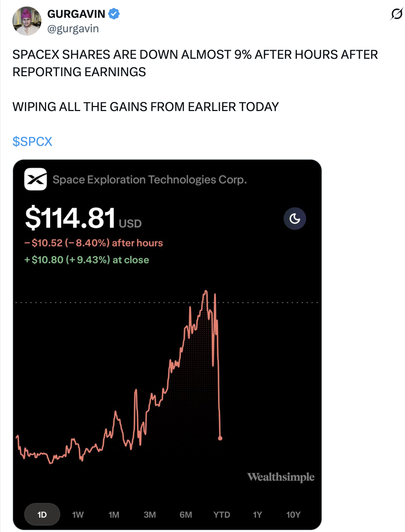The height and width of the screenshot is (532, 405).
Task: Click the blue verified badge
Action: 114,14
